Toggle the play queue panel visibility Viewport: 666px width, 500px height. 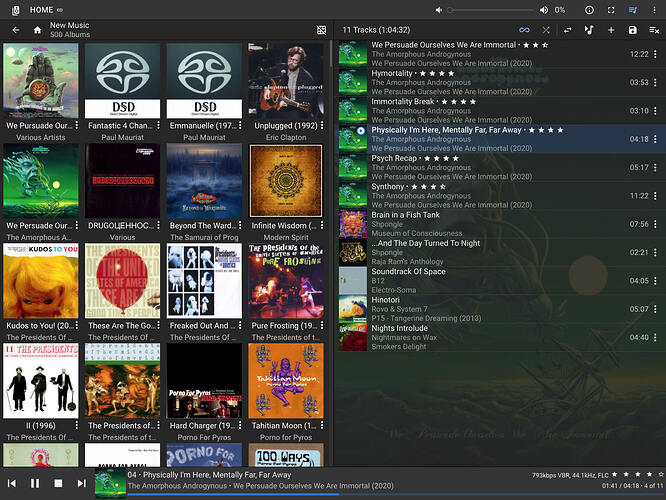point(632,10)
